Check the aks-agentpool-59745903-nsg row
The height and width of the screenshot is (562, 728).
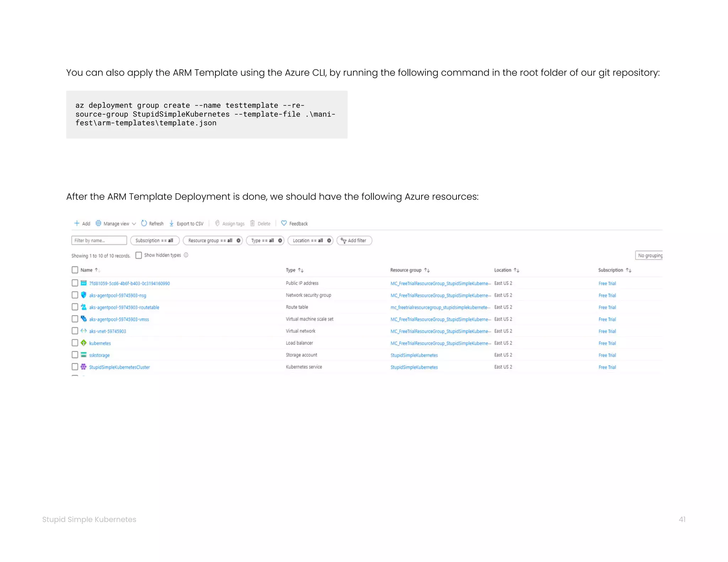coord(75,295)
